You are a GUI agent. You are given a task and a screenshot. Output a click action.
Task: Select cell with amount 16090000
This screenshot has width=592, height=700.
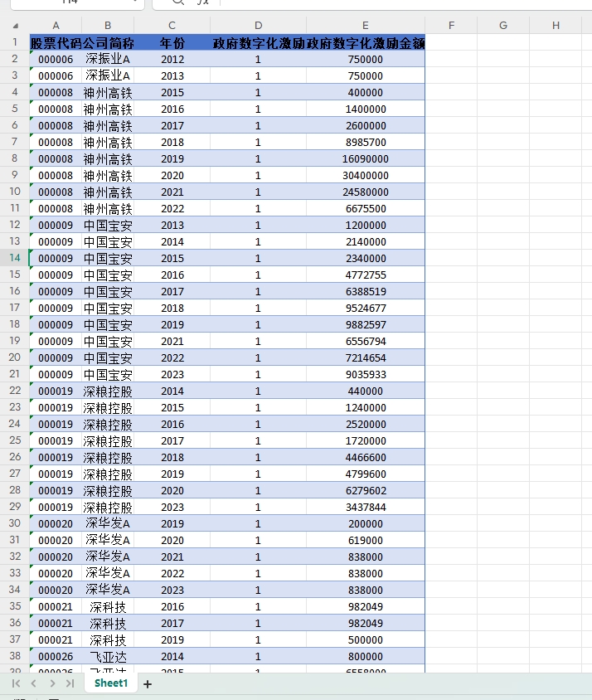click(x=365, y=158)
